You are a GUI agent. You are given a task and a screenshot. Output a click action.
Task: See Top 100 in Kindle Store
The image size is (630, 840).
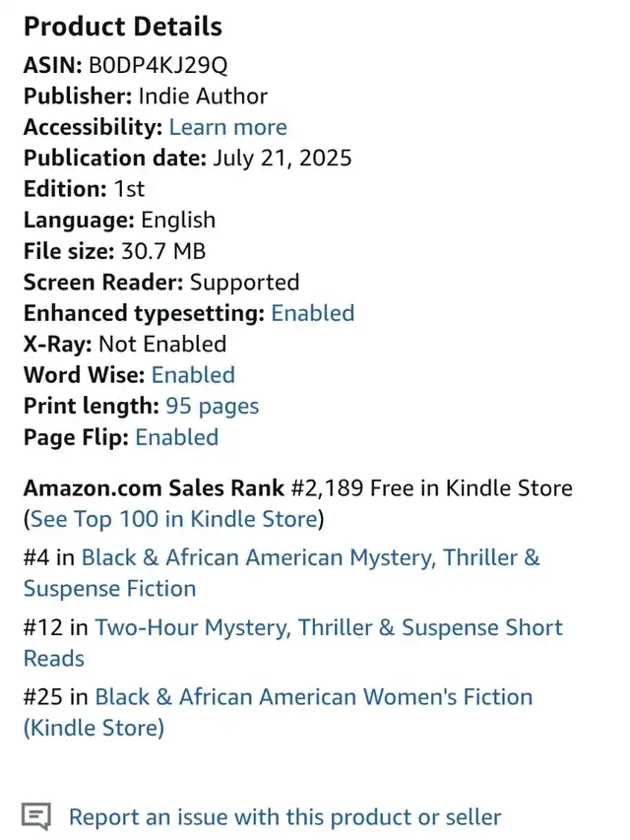[174, 519]
